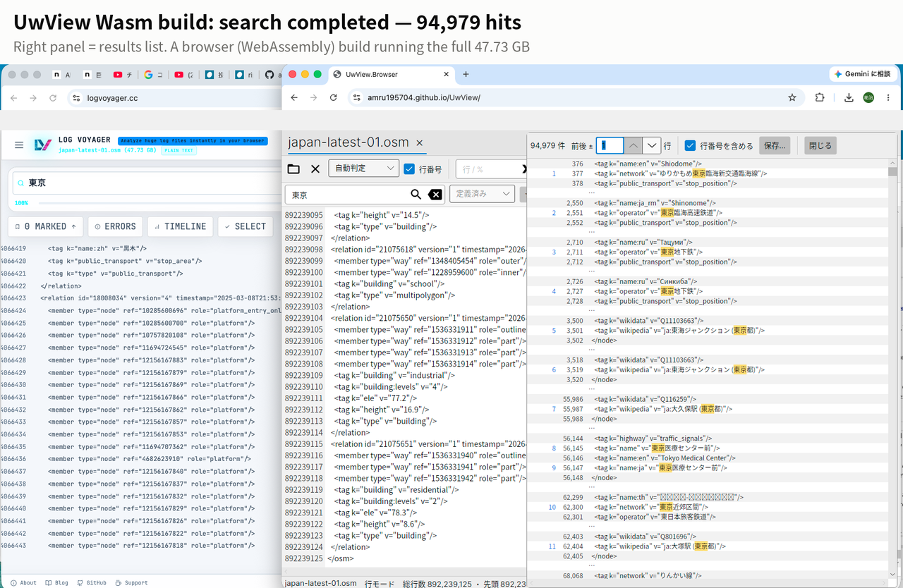Click the Log Voyager search progress bar
903x588 pixels.
tap(160, 203)
